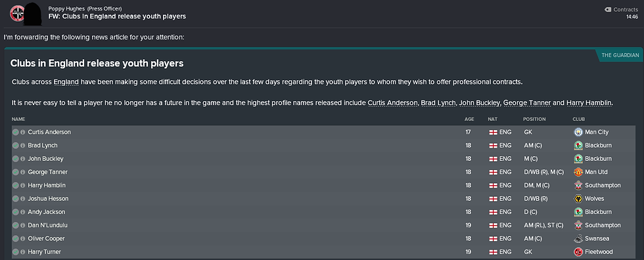
Task: Click the Swansea club badge icon
Action: coord(578,238)
